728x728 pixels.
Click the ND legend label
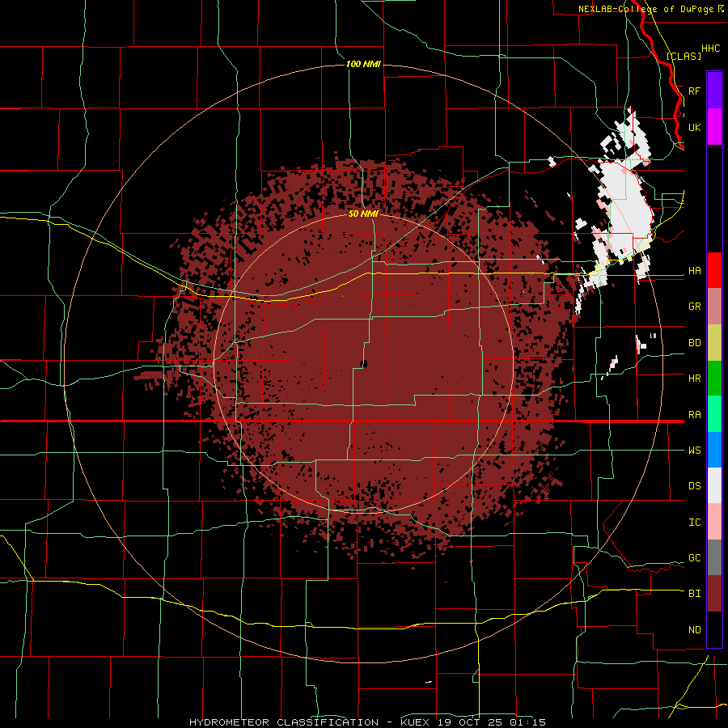click(694, 630)
